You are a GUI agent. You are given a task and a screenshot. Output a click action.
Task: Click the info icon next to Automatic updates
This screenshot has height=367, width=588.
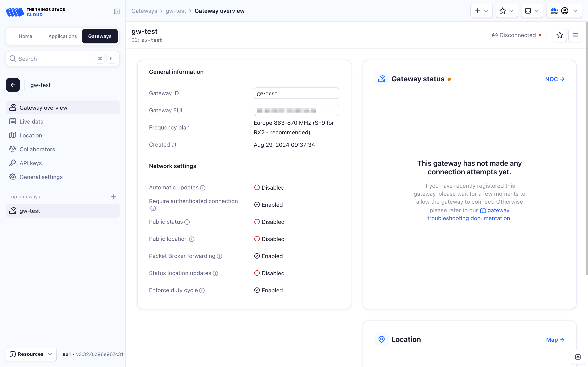[x=203, y=188]
